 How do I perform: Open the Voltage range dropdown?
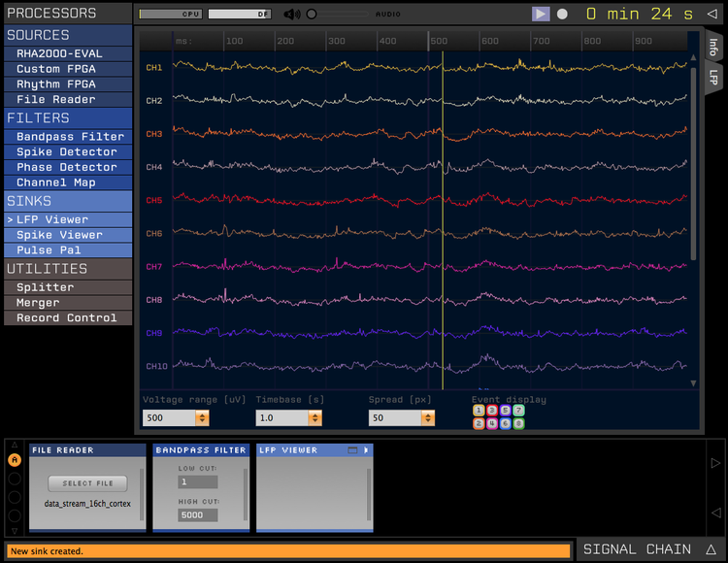202,418
